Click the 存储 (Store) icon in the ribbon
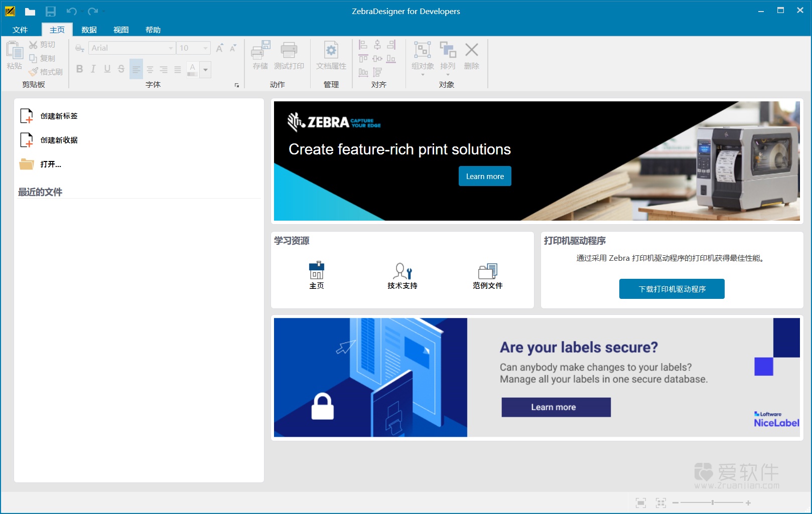 [259, 56]
